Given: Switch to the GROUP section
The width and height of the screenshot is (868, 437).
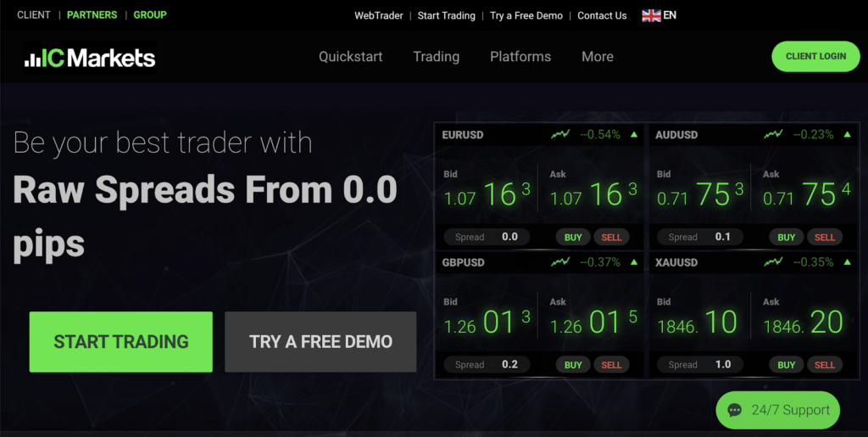Looking at the screenshot, I should click(x=150, y=15).
